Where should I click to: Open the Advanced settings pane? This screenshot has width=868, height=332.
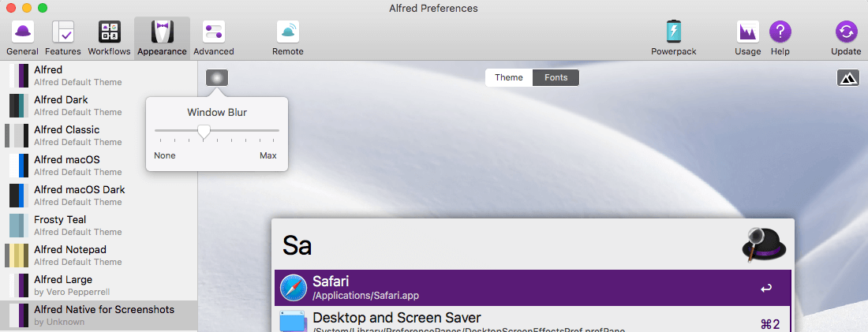click(x=213, y=38)
